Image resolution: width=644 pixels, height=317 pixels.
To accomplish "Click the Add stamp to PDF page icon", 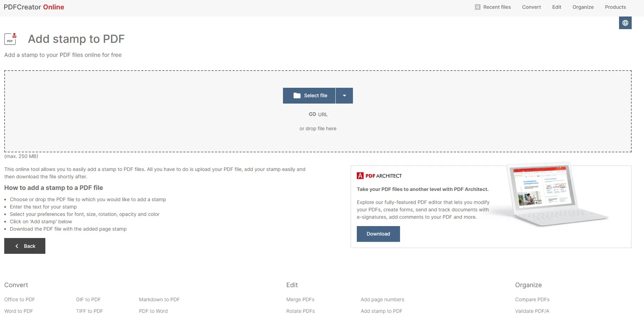I will [x=10, y=39].
